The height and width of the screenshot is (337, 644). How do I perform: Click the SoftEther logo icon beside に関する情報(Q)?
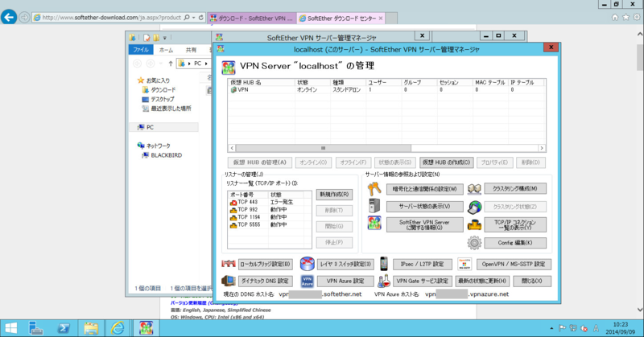coord(374,224)
